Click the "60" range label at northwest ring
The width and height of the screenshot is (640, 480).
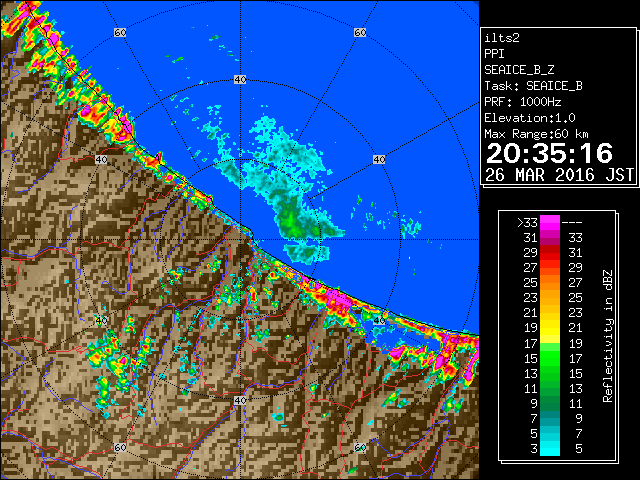(120, 32)
